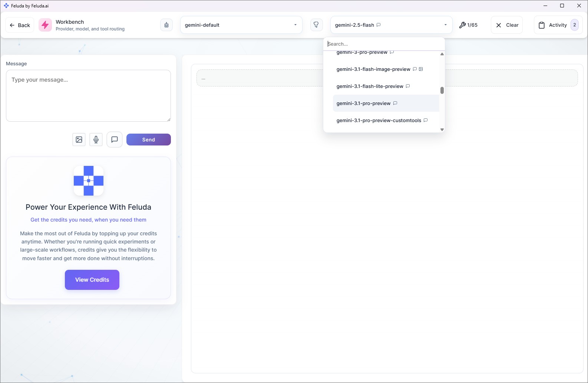Click the Feluda app icon in title bar
Viewport: 588px width, 383px height.
(x=6, y=6)
